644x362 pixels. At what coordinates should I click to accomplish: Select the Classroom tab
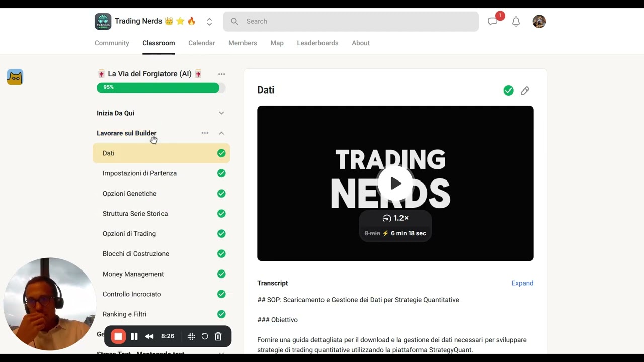pyautogui.click(x=158, y=43)
